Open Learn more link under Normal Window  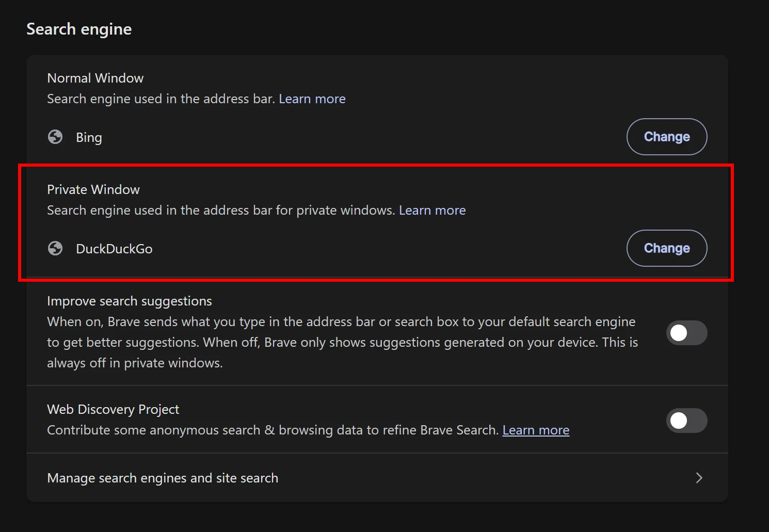[312, 99]
